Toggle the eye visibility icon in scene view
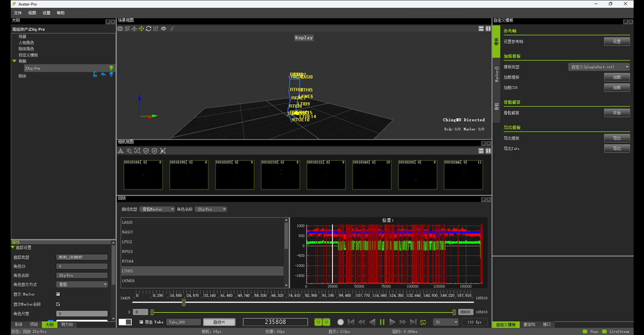Image resolution: width=644 pixels, height=335 pixels. 163,29
